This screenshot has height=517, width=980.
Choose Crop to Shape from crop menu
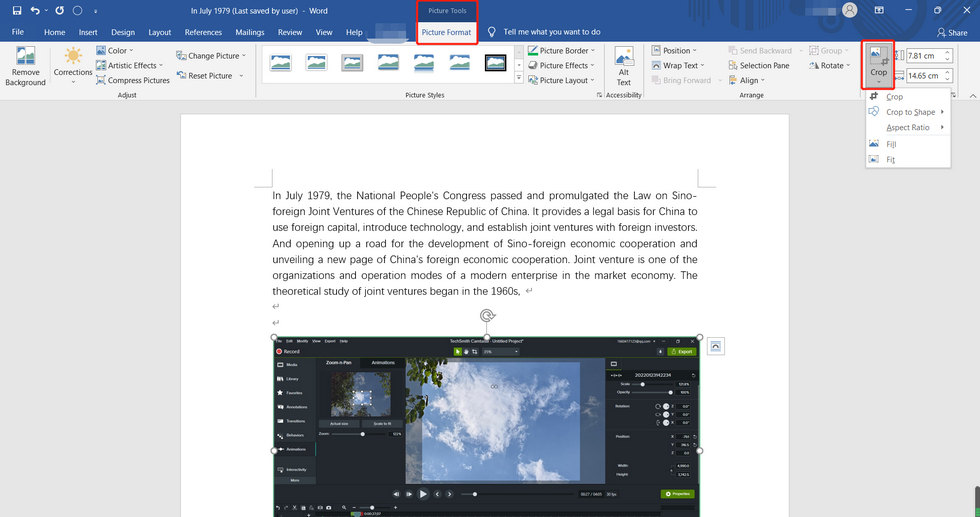point(910,112)
